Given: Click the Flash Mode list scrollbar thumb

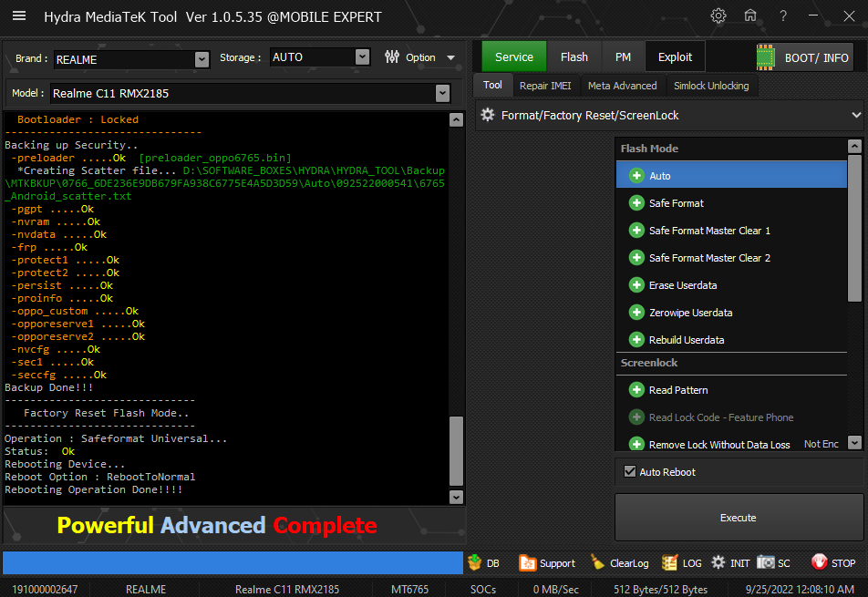Looking at the screenshot, I should coord(854,228).
